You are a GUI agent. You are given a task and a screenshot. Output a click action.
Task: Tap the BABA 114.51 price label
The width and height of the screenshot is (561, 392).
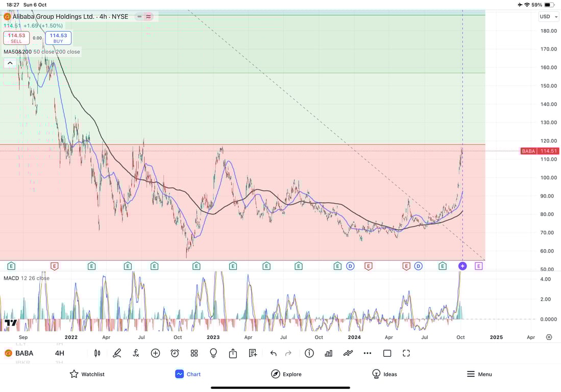pyautogui.click(x=540, y=151)
